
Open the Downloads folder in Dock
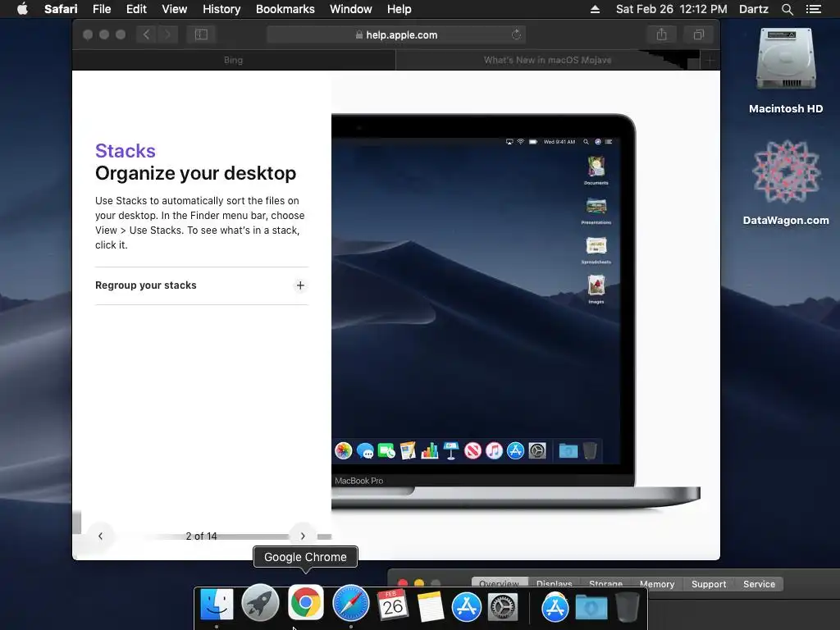(591, 608)
